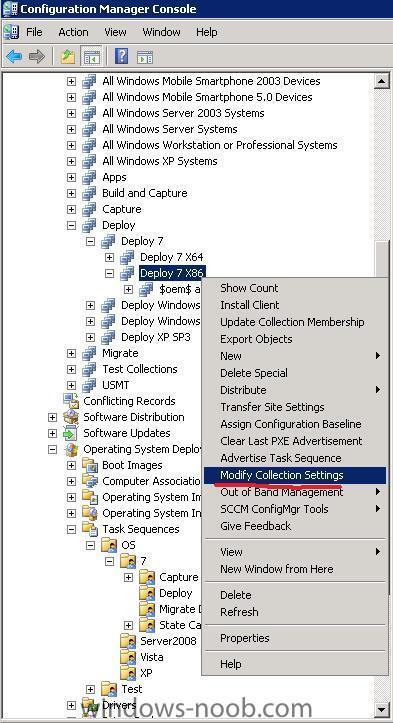Click the collection icon beside Build and Capture
Viewport: 393px width, 723px height.
[x=89, y=193]
